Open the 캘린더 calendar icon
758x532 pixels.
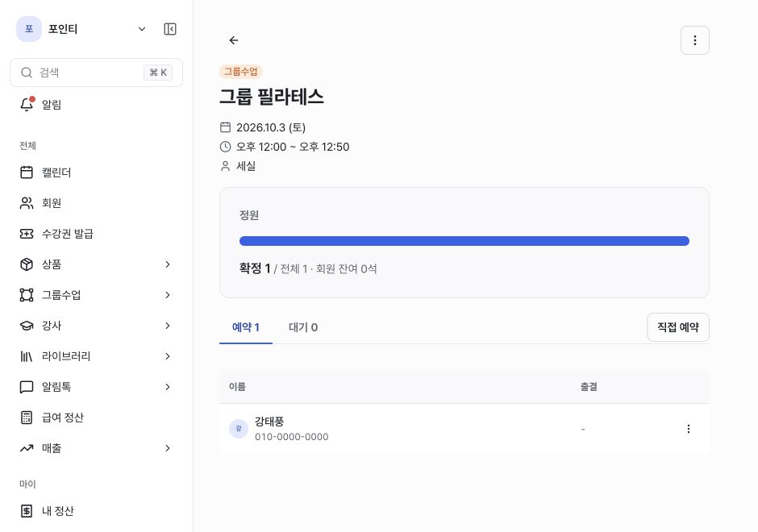tap(27, 172)
